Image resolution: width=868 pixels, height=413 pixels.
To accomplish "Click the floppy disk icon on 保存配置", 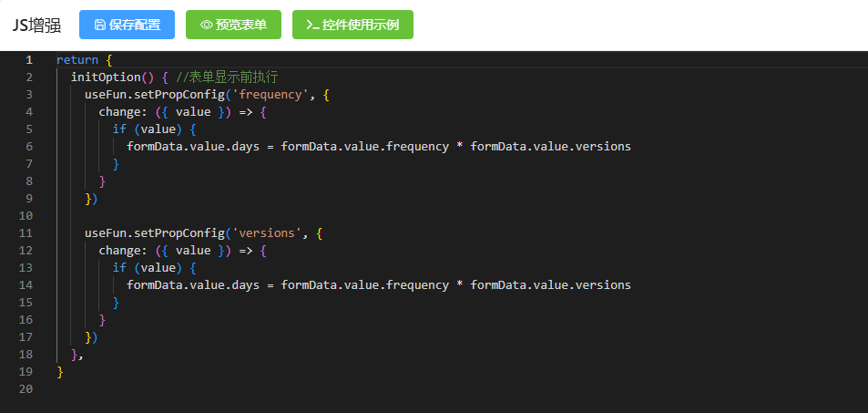I will [x=99, y=26].
